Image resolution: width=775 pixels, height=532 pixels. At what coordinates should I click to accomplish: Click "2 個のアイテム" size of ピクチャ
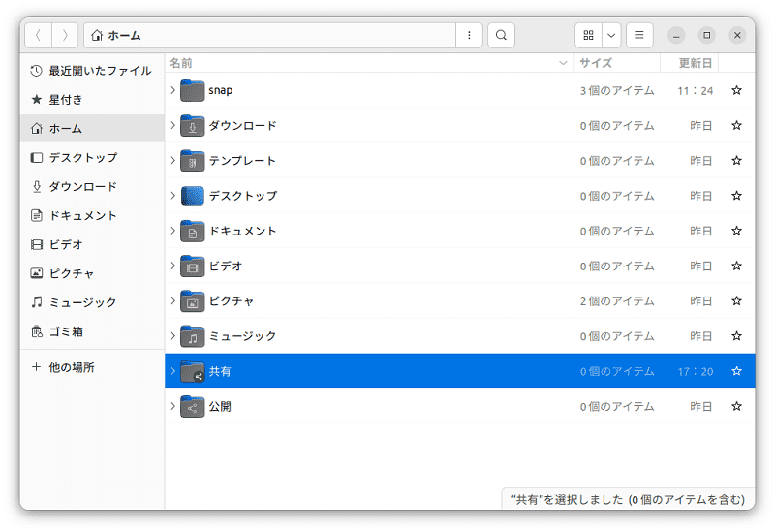click(x=617, y=301)
